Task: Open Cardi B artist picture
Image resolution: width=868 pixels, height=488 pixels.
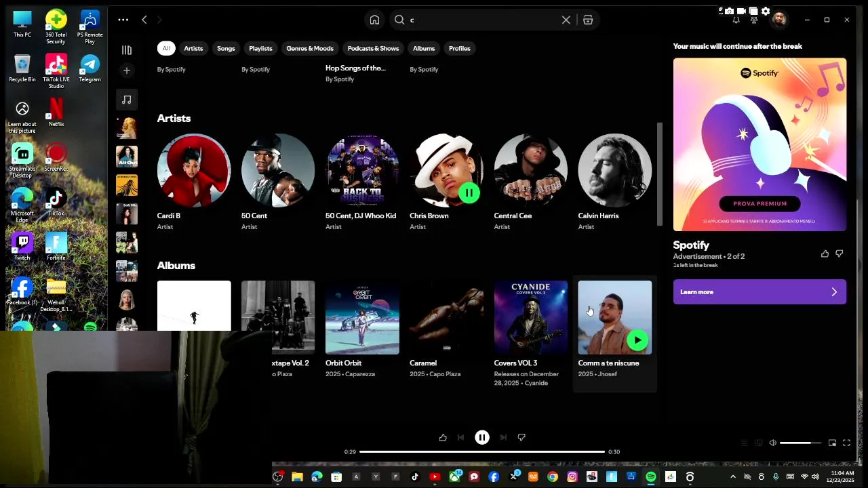Action: click(194, 170)
